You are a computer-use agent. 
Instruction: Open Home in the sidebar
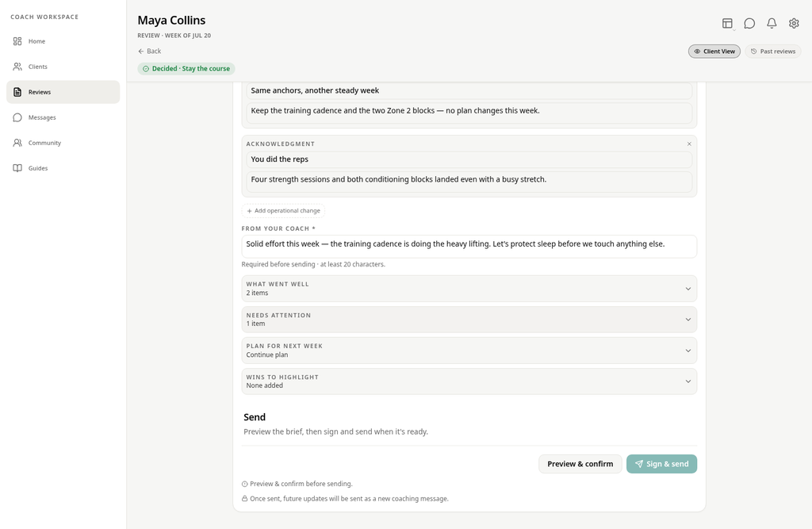click(63, 41)
